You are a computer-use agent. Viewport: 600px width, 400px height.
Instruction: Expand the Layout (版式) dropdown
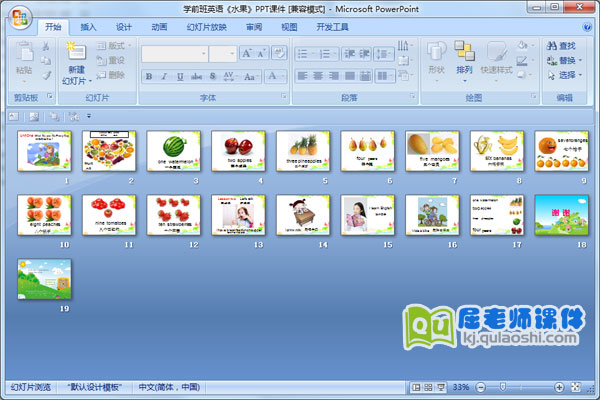130,46
